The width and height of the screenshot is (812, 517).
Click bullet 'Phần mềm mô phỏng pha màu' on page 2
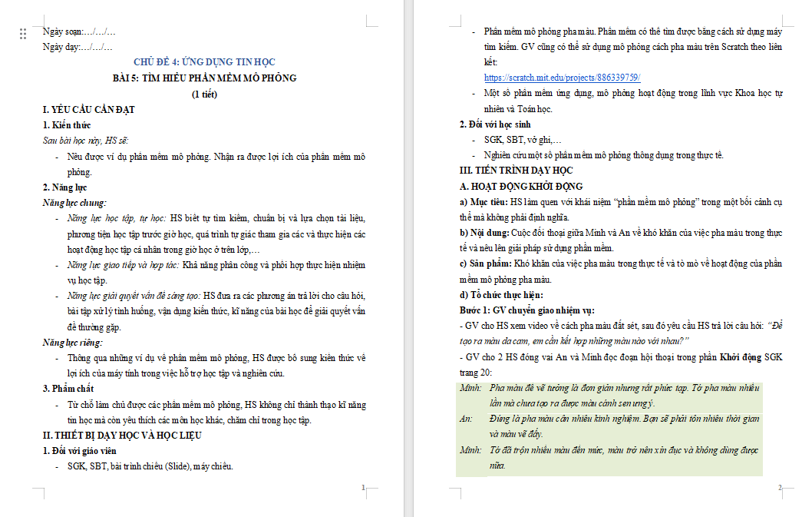tap(633, 47)
